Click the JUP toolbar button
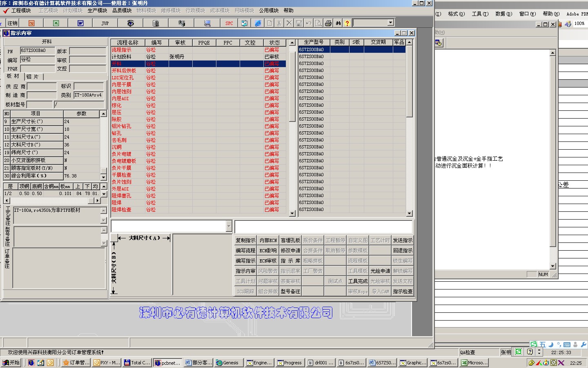This screenshot has width=588, height=368. click(x=105, y=23)
